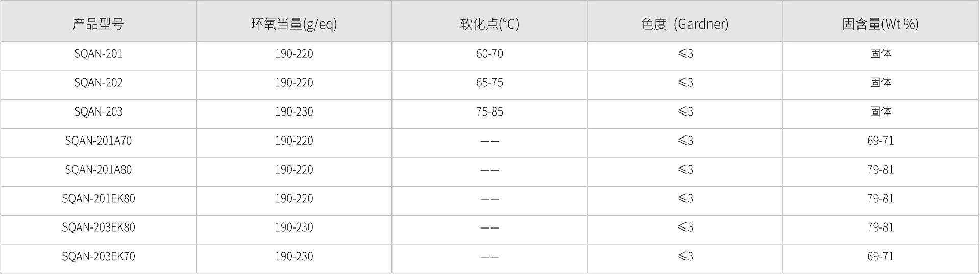The height and width of the screenshot is (274, 980).
Task: Select the 固体 cell in SQAN-202 row
Action: click(x=880, y=83)
